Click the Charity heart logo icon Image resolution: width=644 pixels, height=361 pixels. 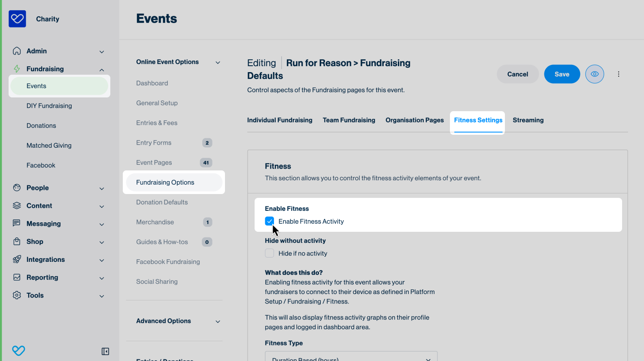(17, 19)
